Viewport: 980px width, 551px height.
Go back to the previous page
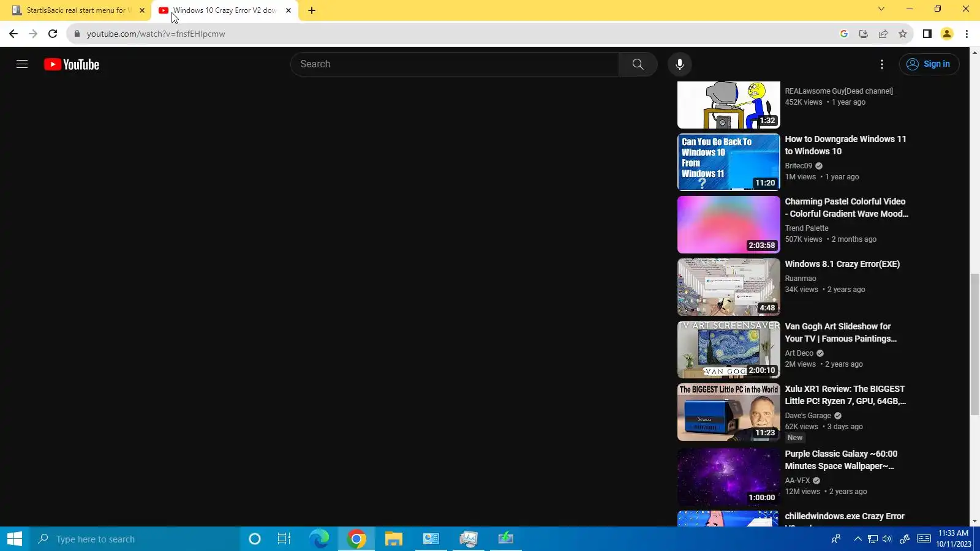(x=13, y=34)
